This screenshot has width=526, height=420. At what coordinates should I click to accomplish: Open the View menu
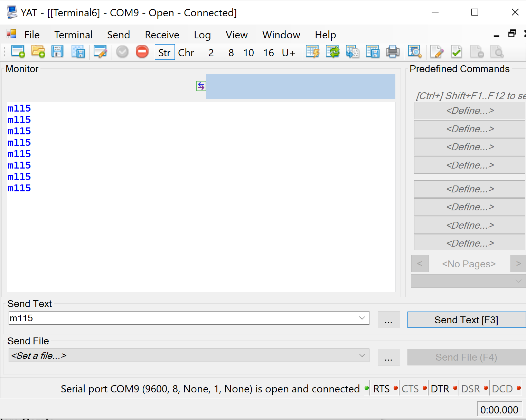[x=237, y=35]
